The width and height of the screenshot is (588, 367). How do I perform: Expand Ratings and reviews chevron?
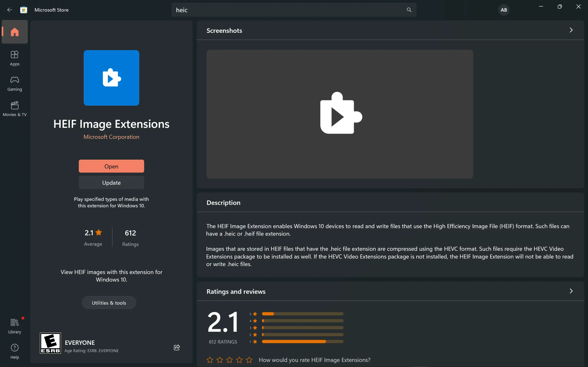[x=571, y=291]
